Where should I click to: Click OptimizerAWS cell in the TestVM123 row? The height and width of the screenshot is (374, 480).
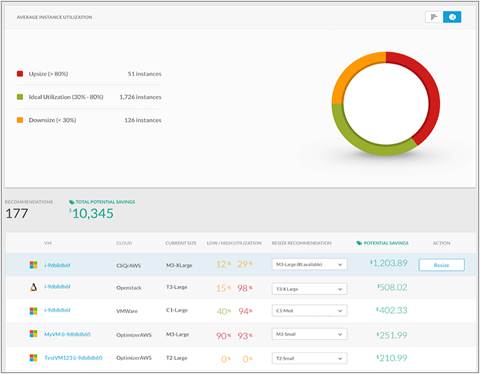(134, 358)
